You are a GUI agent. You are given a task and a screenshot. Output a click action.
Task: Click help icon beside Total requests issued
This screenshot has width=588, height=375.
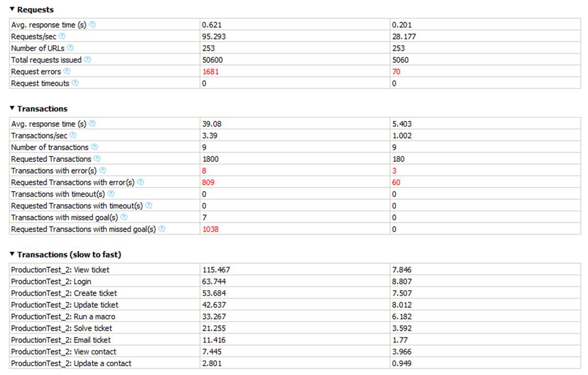(x=88, y=59)
